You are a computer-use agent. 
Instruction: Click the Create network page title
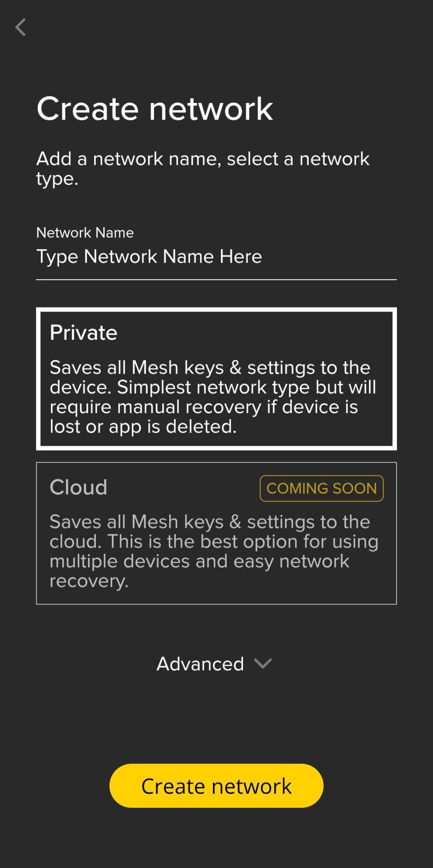tap(155, 109)
